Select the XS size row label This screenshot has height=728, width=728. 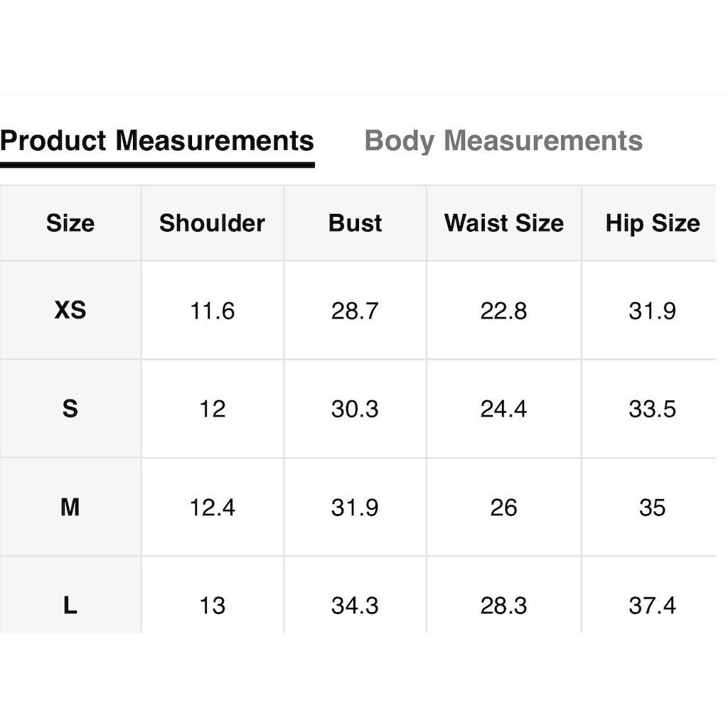pos(70,310)
